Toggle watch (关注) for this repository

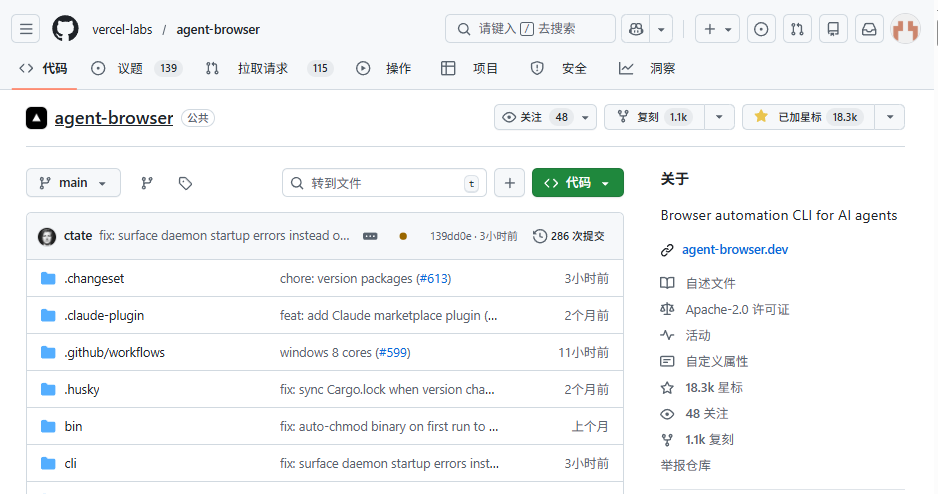(536, 117)
